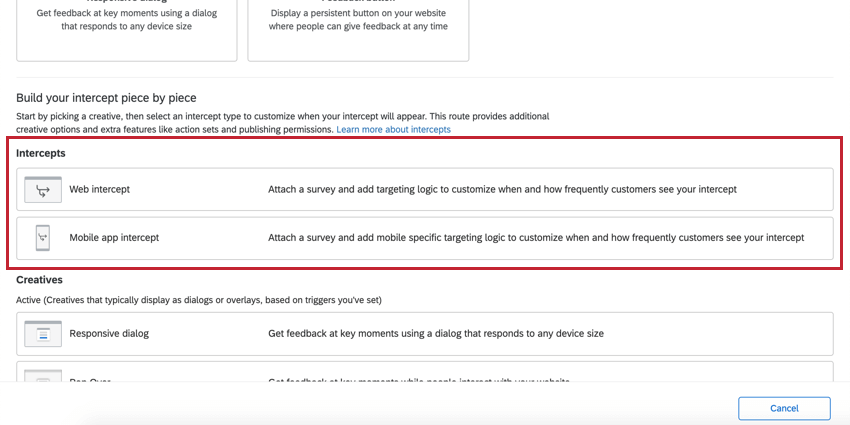
Task: Click the Intercepts section heading
Action: coord(41,153)
